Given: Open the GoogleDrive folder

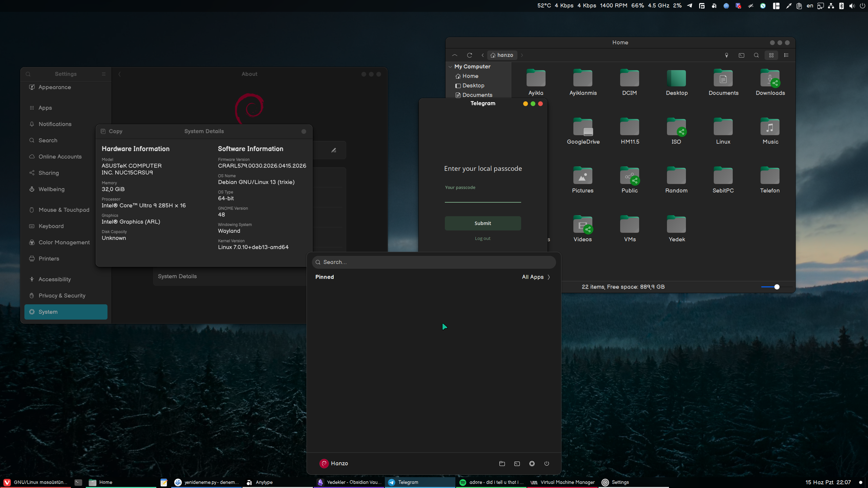Looking at the screenshot, I should click(x=583, y=131).
